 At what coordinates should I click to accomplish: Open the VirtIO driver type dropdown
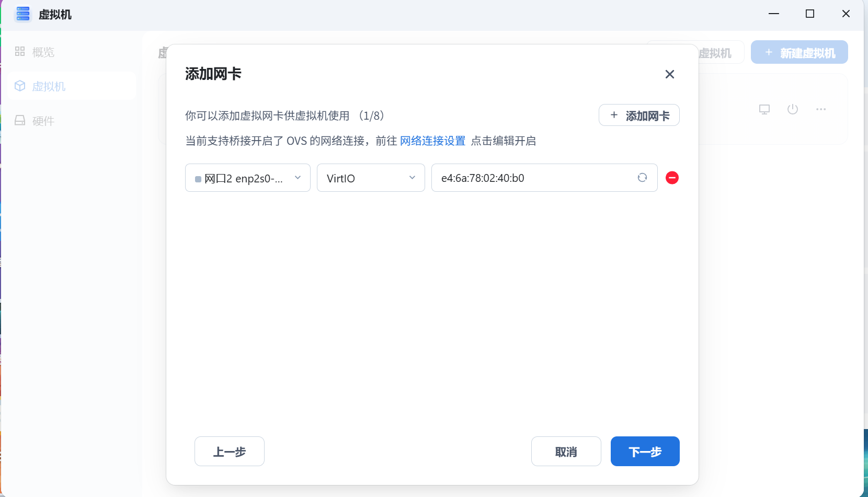[370, 178]
